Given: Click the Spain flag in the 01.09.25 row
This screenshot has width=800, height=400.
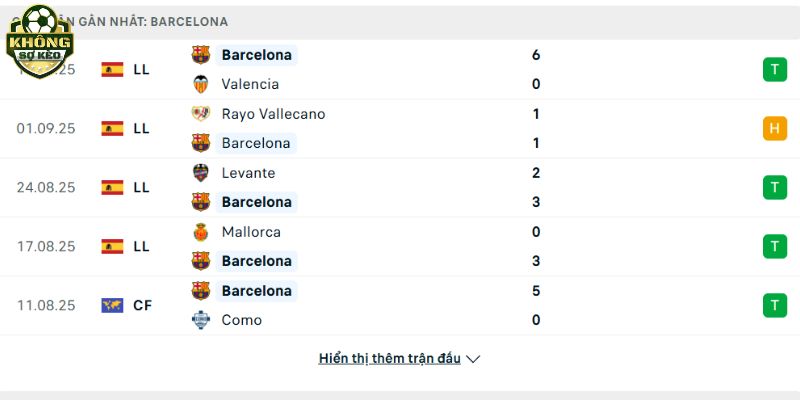Looking at the screenshot, I should tap(112, 129).
